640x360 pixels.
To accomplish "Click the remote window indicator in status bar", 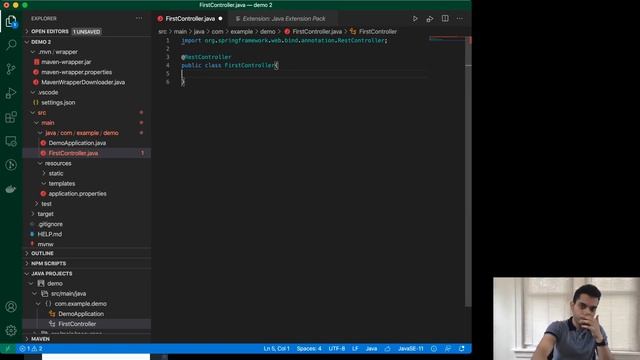I will coord(7,349).
